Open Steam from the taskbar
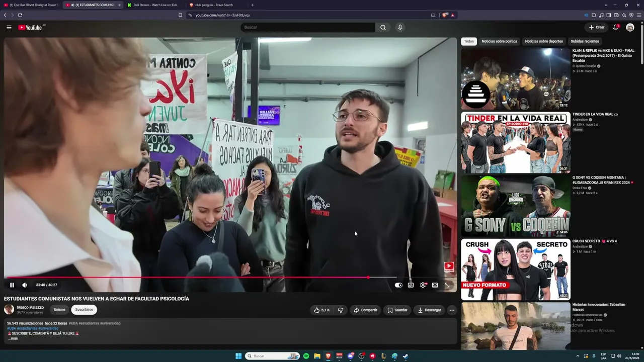Screen dimensions: 644x362 406,356
